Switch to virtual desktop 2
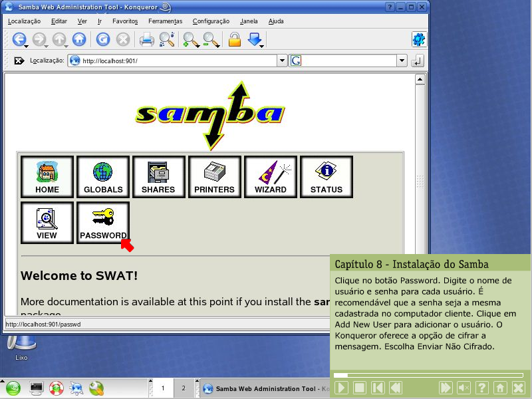 [183, 388]
